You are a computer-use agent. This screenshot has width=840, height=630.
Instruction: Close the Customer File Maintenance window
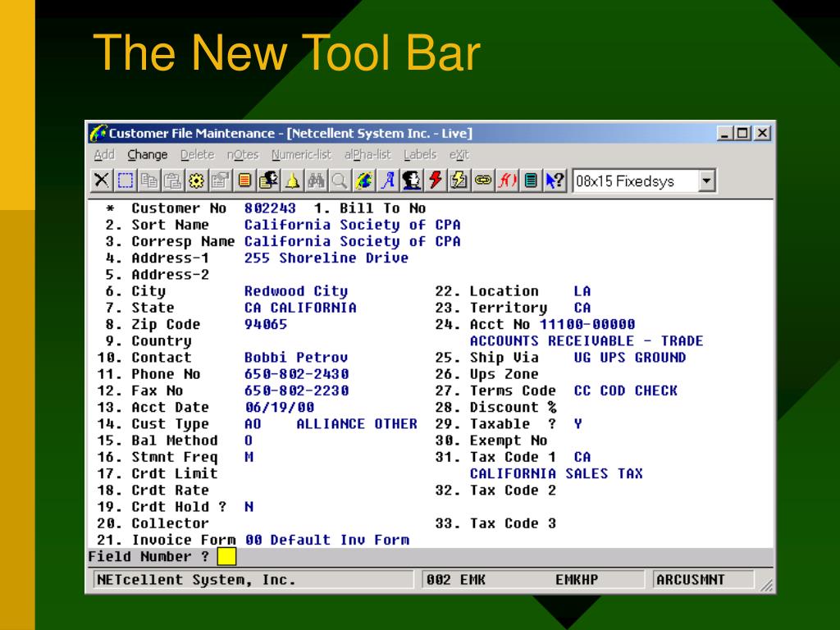[x=762, y=133]
